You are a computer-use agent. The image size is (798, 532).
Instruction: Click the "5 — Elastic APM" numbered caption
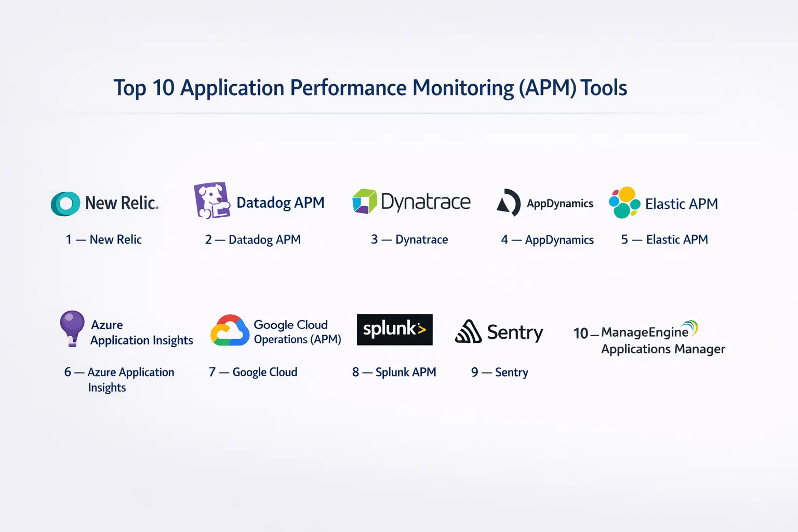(664, 240)
